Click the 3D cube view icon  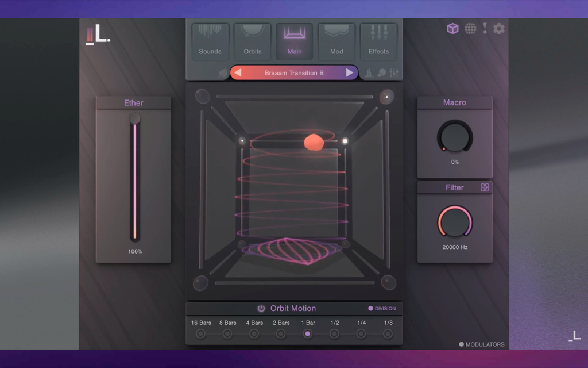click(x=452, y=29)
